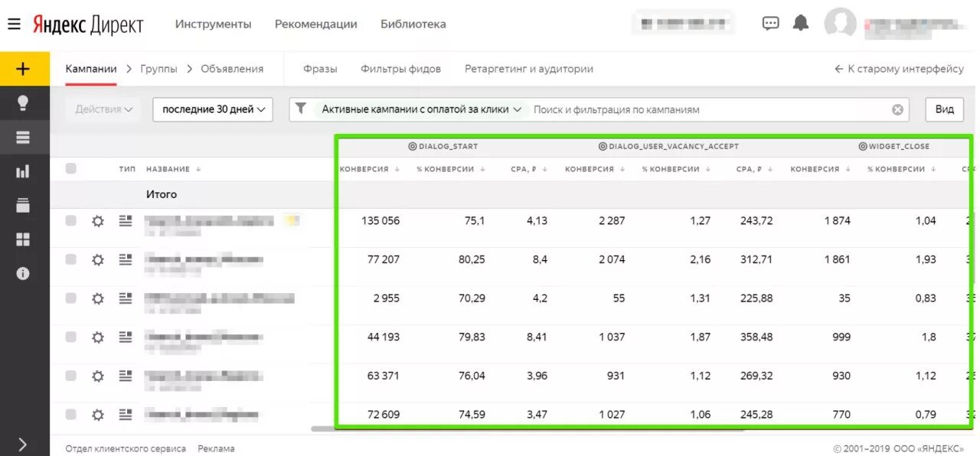Screen dimensions: 980x456
Task: Check the campaign row with 77 207 conversions
Action: point(70,259)
